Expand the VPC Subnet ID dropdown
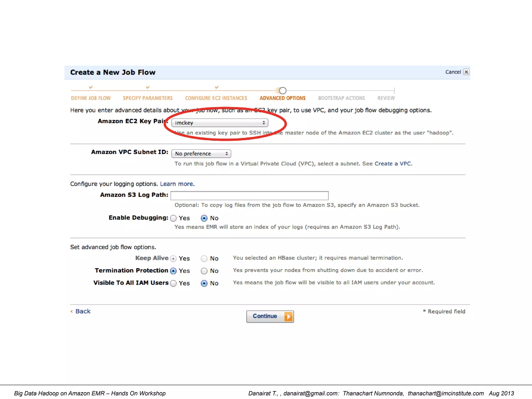The width and height of the screenshot is (532, 399). (201, 154)
